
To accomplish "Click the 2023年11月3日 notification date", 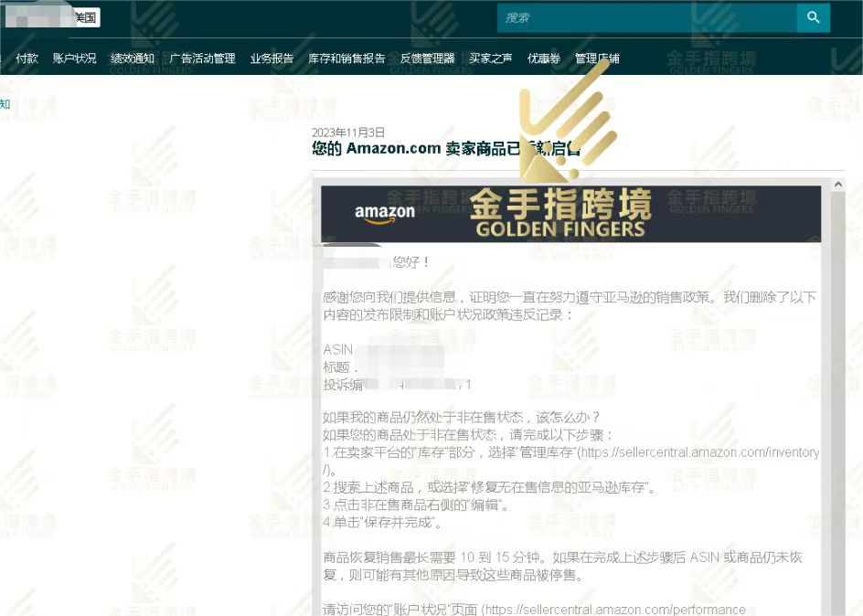I will tap(348, 133).
